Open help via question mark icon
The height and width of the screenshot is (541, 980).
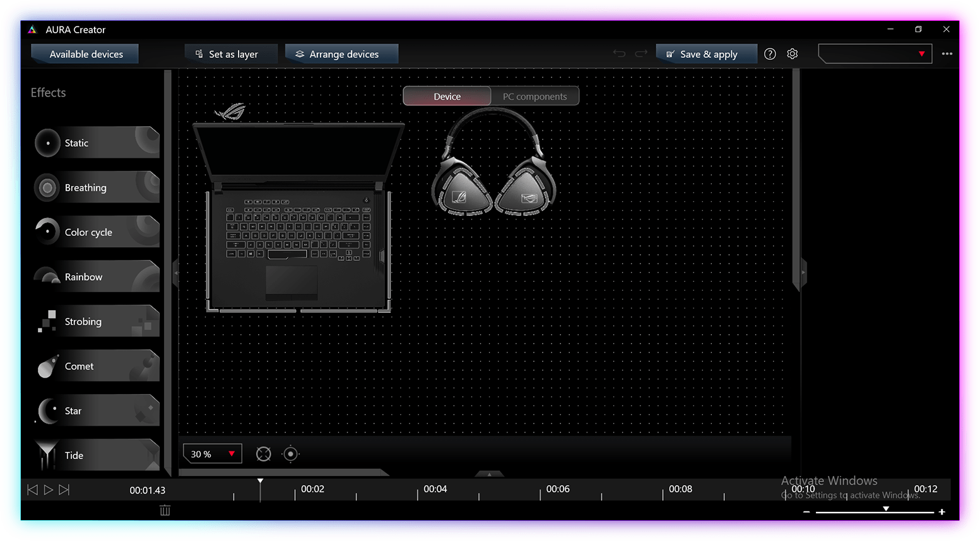(770, 54)
